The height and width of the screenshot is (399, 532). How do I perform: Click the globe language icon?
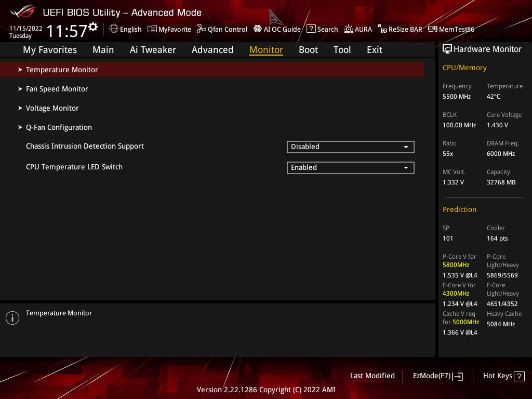point(114,29)
